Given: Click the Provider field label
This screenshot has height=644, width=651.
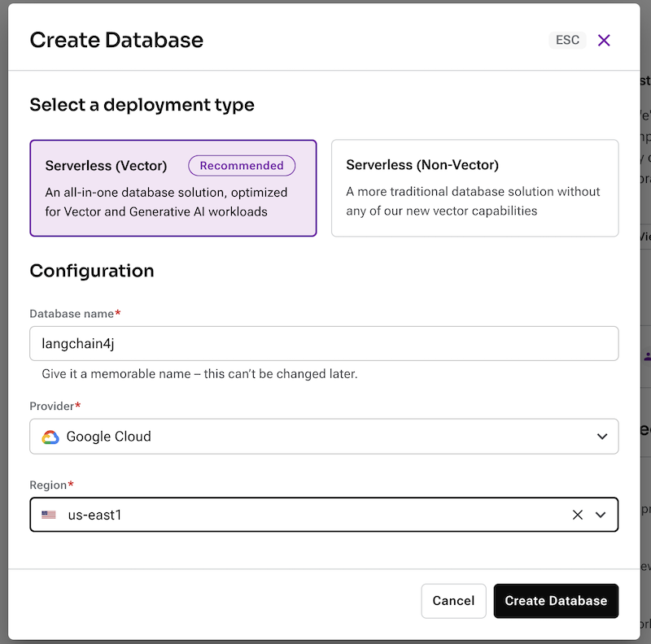Looking at the screenshot, I should click(x=53, y=406).
